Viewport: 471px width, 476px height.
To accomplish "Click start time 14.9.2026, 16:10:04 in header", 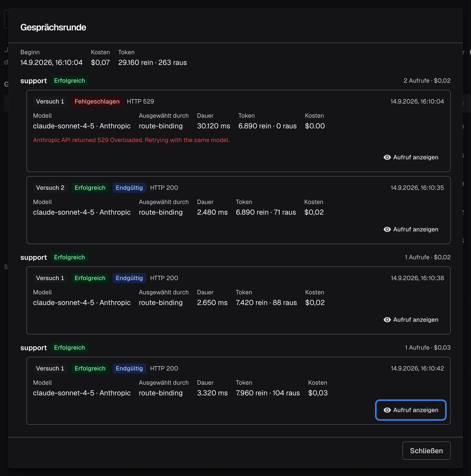I will [51, 63].
